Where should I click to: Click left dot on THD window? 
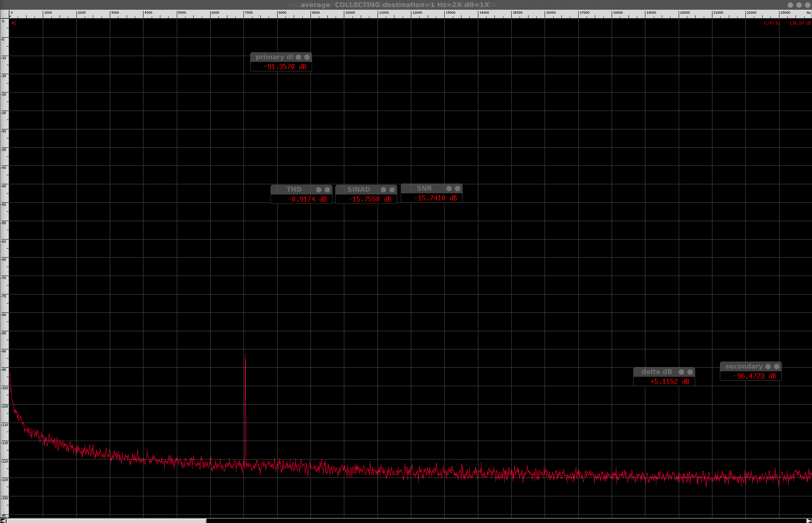click(x=319, y=190)
